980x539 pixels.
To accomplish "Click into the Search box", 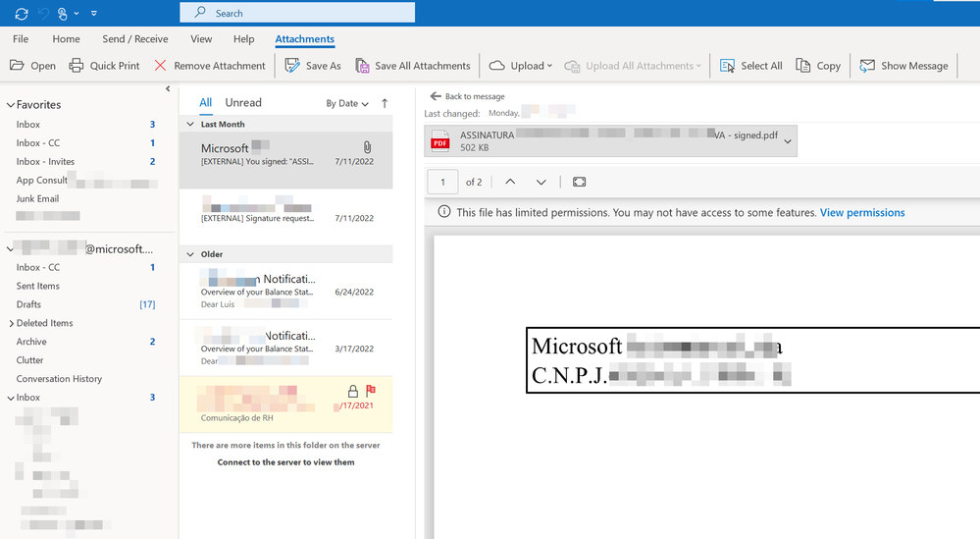I will point(297,13).
